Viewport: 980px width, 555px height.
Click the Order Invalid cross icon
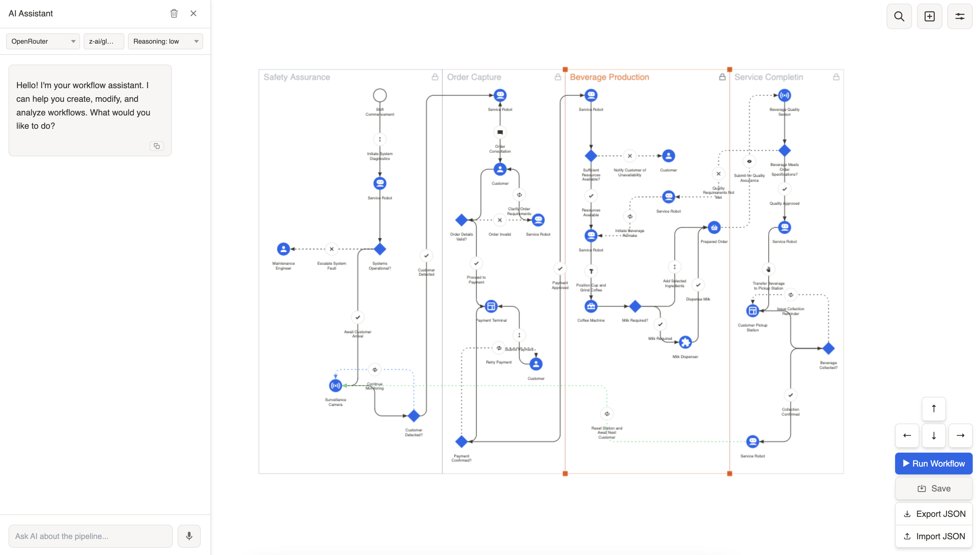499,220
